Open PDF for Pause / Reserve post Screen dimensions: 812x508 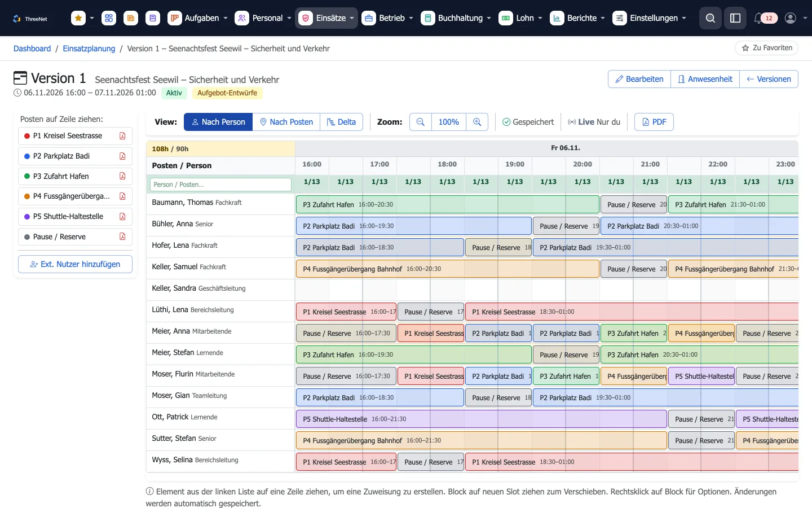[x=122, y=237]
